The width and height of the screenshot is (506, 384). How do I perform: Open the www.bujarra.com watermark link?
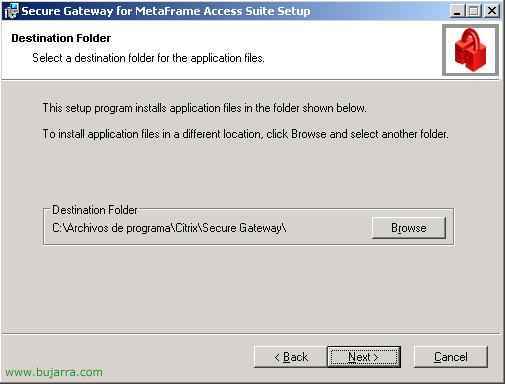pyautogui.click(x=54, y=372)
